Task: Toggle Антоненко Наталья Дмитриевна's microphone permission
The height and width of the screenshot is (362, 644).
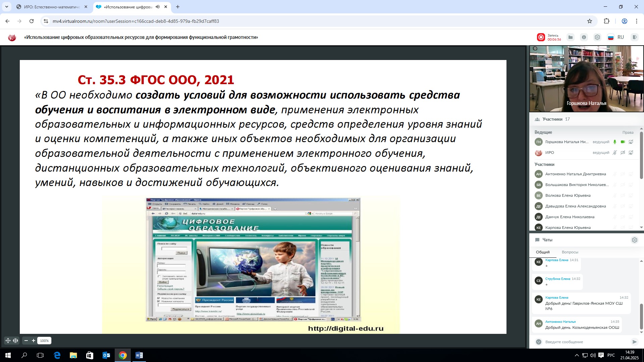Action: tap(615, 174)
